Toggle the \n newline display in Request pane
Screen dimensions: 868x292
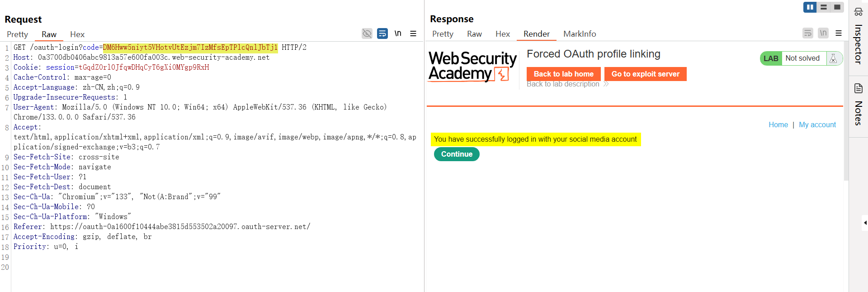coord(398,34)
